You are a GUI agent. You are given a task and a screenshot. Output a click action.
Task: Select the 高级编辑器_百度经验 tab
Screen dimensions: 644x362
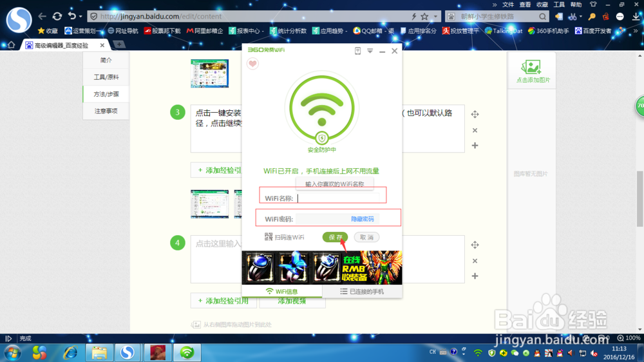(65, 45)
